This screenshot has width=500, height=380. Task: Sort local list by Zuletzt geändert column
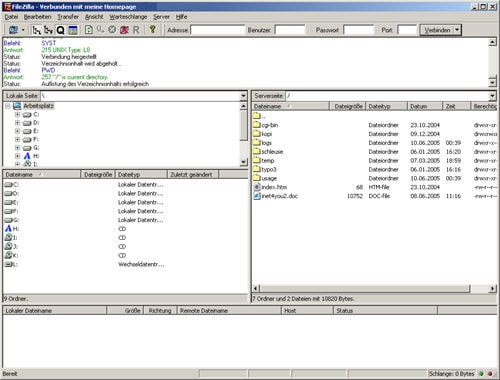[193, 174]
